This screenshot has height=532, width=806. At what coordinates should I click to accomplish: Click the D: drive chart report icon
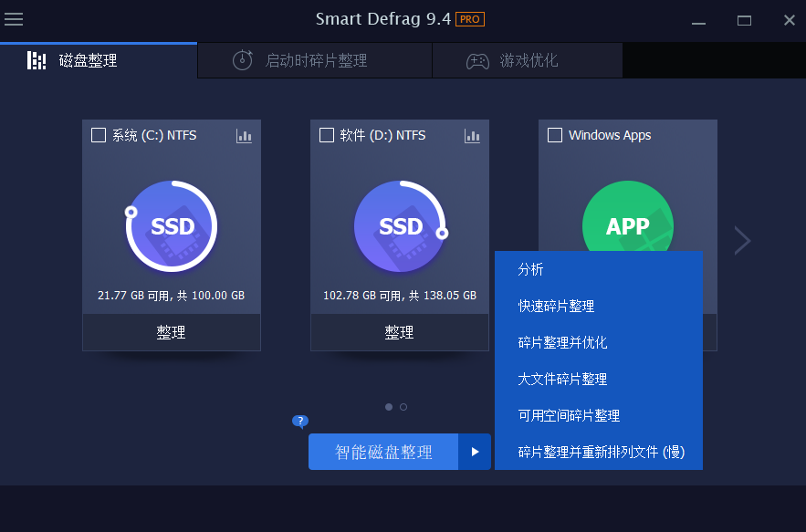(472, 136)
